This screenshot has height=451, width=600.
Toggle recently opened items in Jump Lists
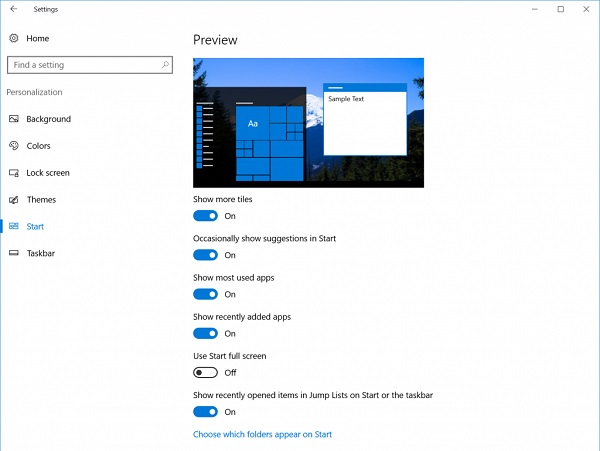pos(205,412)
